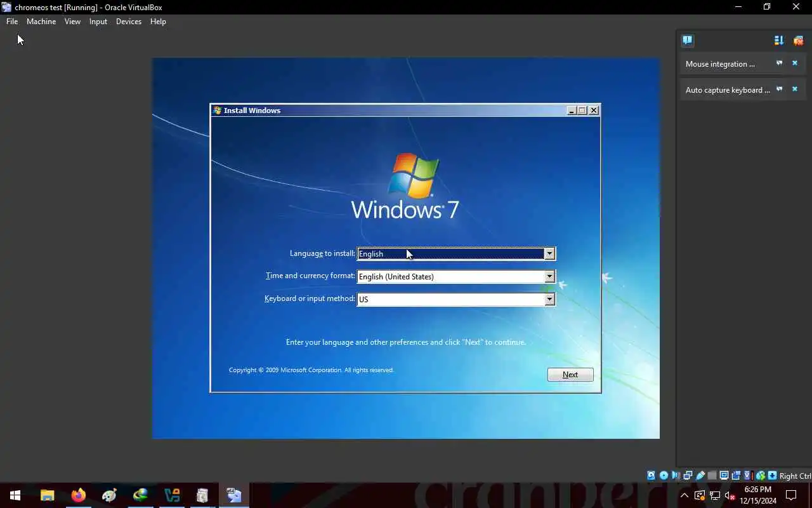Viewport: 812px width, 508px height.
Task: Open the Input menu
Action: pos(98,21)
